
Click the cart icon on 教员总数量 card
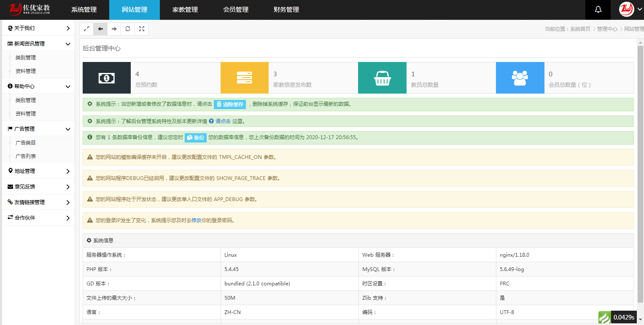382,78
